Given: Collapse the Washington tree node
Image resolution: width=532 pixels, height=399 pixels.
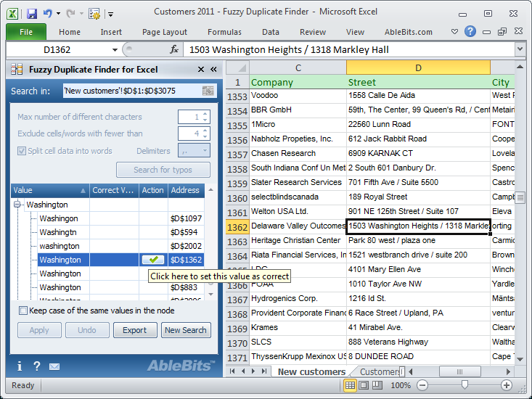Looking at the screenshot, I should [x=17, y=205].
